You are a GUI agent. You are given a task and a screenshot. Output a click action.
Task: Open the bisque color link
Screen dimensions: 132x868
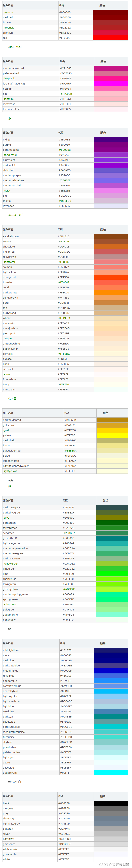coord(7,338)
